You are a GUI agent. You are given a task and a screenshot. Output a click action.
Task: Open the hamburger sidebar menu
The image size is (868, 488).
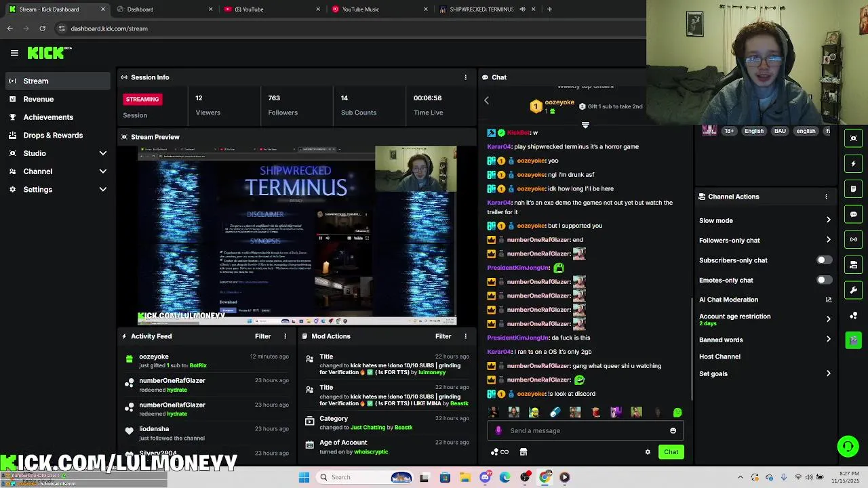(14, 53)
